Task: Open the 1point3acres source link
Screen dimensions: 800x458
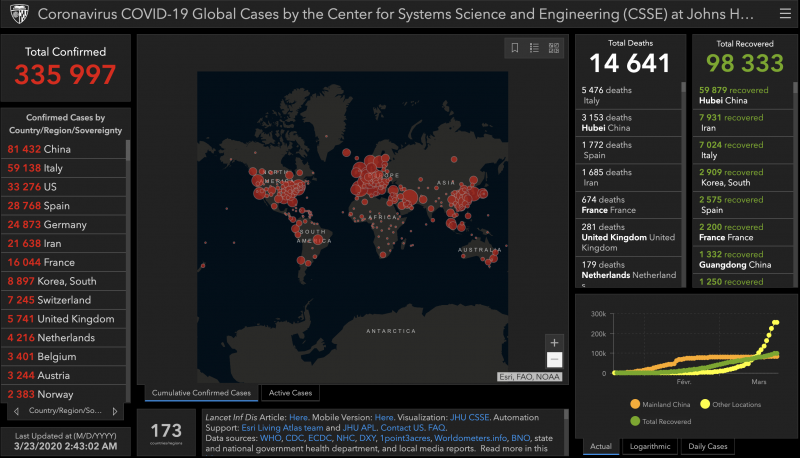Action: [x=405, y=438]
